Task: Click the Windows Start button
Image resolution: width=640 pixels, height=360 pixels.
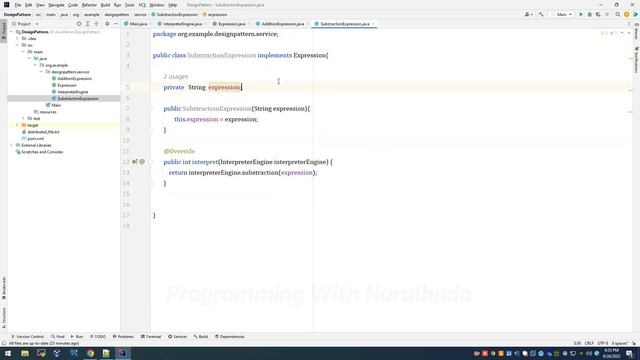Action: coord(8,353)
